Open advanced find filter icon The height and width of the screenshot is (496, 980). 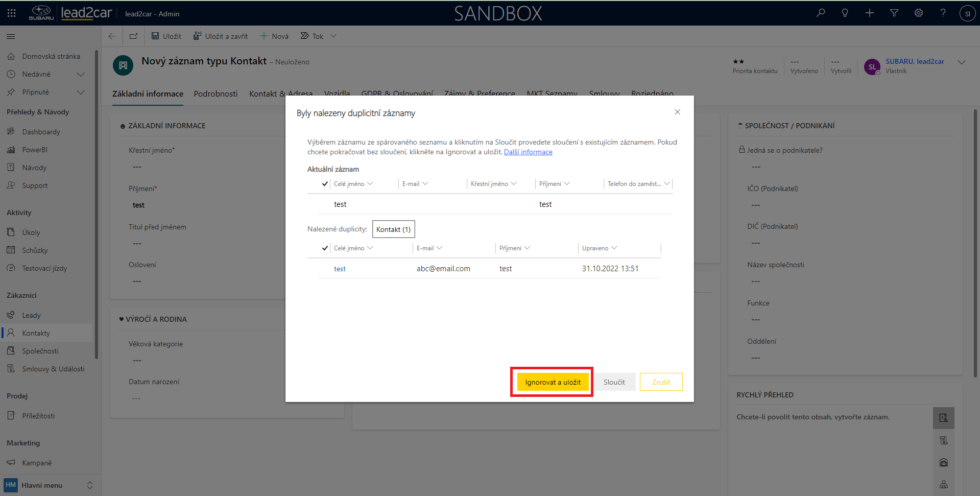tap(894, 13)
